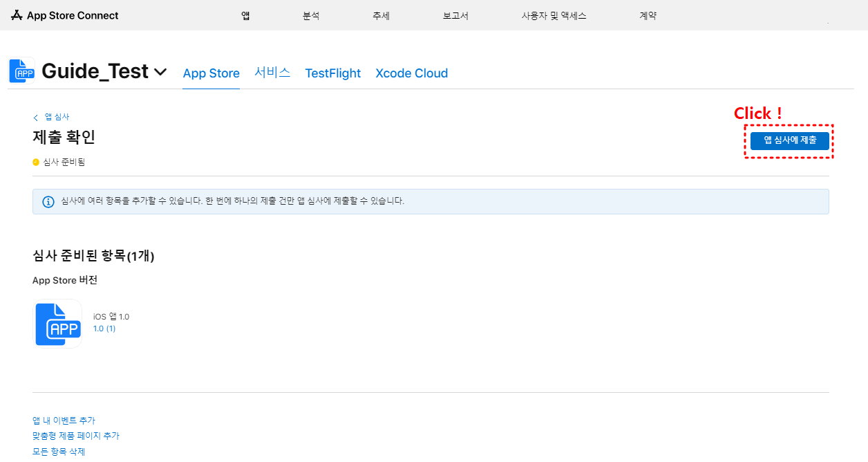
Task: Open the Guide_Test app switcher chevron
Action: pos(160,72)
